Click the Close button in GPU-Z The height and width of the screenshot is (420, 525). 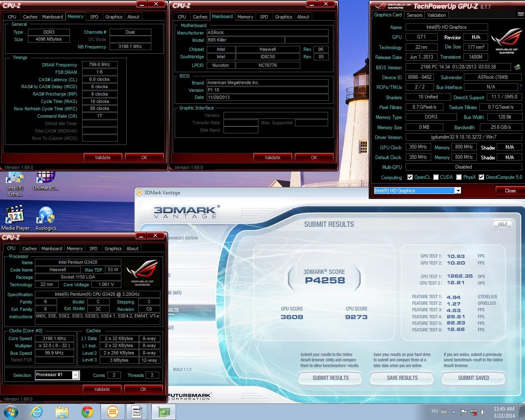click(510, 191)
